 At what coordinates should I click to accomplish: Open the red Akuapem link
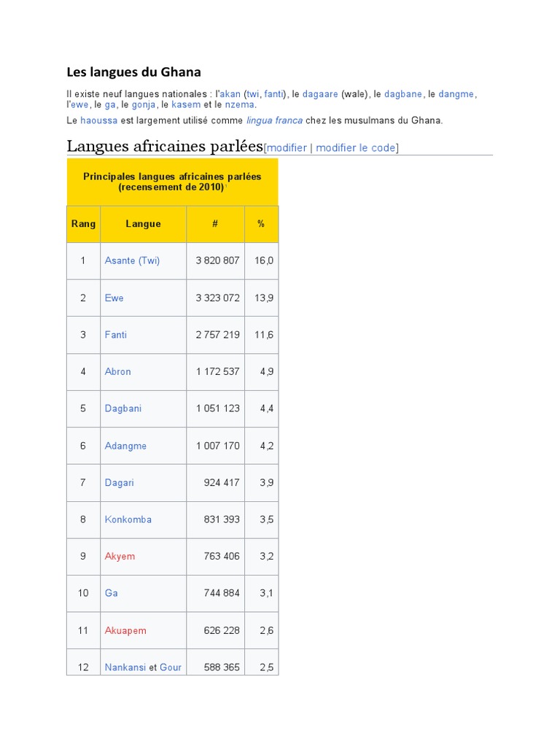coord(125,631)
